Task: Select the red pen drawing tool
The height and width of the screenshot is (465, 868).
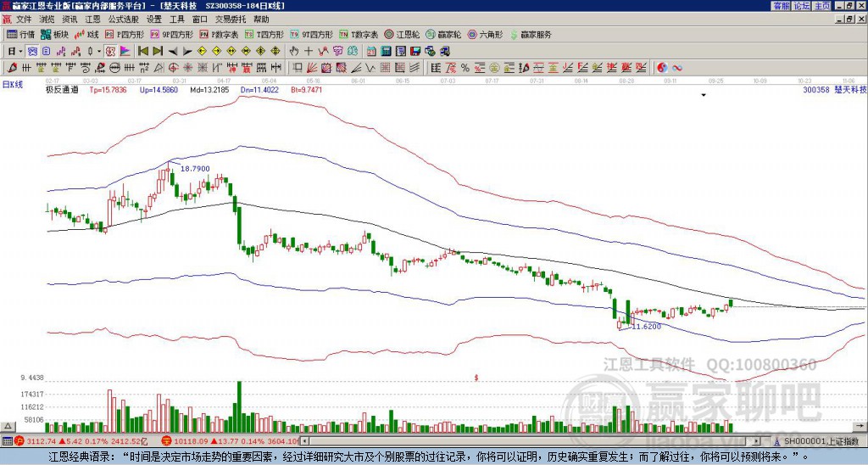Action: pos(11,68)
